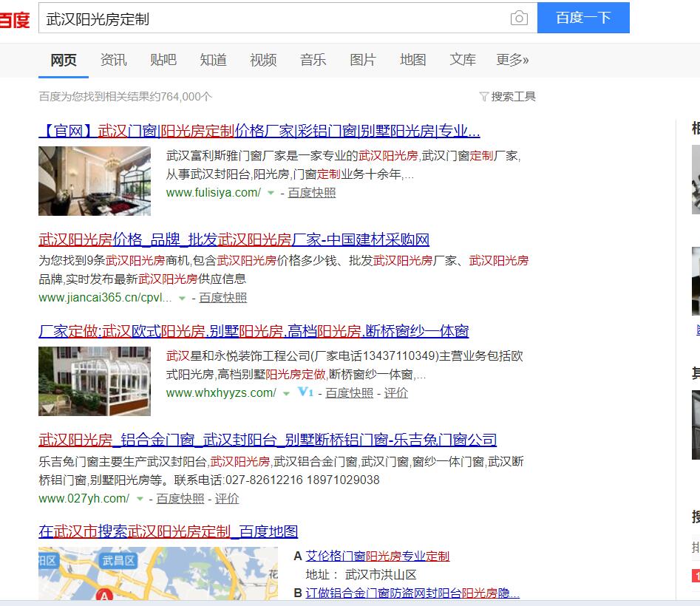Click the camera image search icon
Screen dimensions: 700x606
pyautogui.click(x=519, y=18)
